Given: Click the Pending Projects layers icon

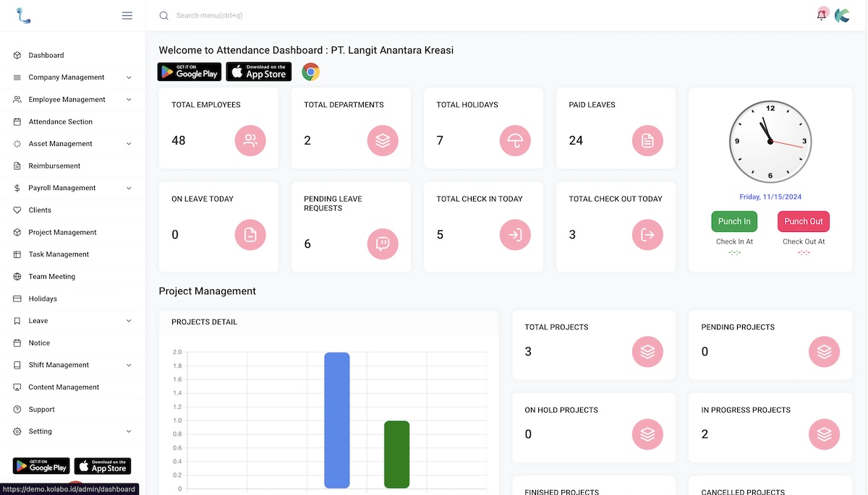Looking at the screenshot, I should coord(824,352).
